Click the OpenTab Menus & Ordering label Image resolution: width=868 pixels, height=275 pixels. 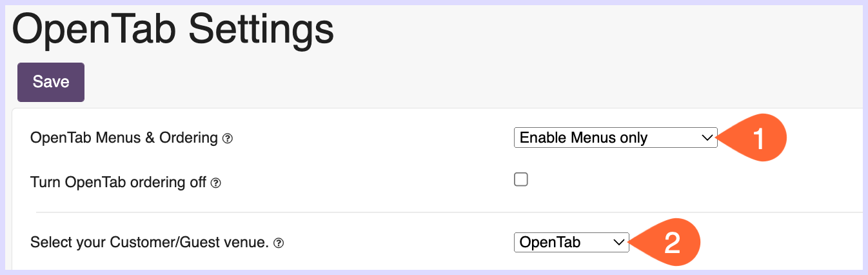coord(124,137)
